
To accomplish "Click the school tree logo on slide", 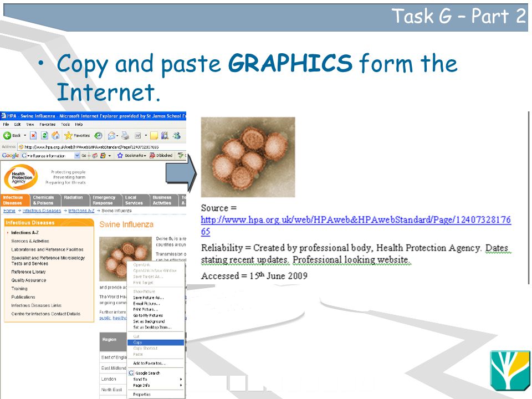I will (510, 370).
